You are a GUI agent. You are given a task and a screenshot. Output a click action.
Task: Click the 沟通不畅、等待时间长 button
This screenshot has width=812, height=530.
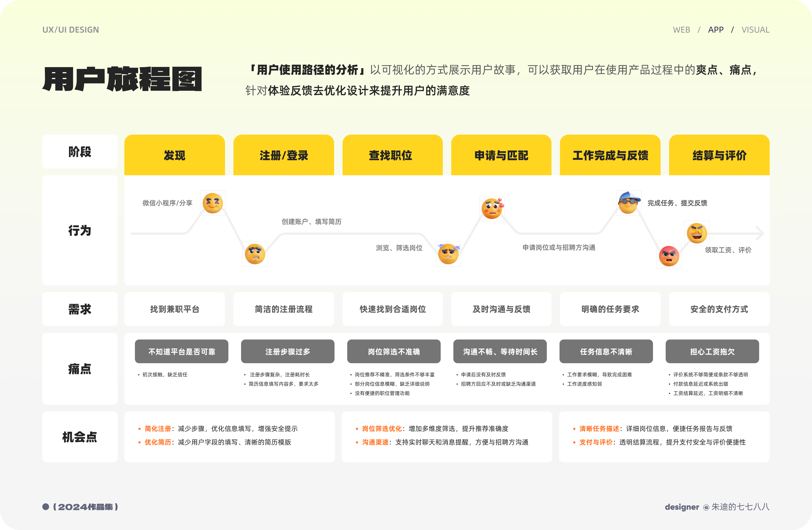coord(500,351)
